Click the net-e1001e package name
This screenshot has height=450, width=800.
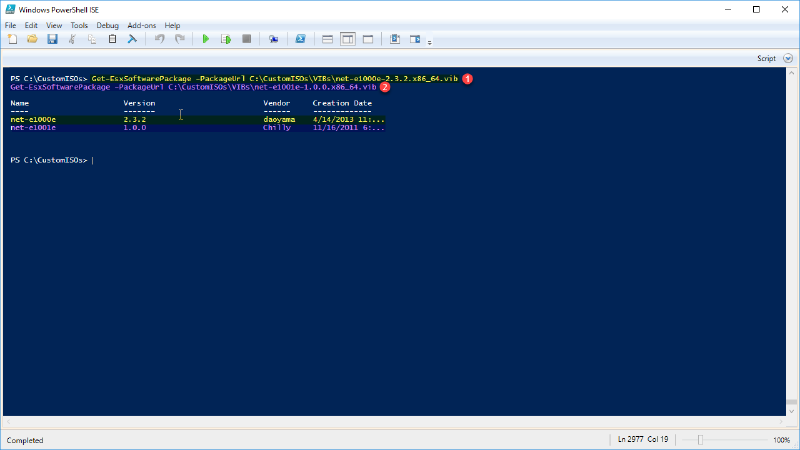pos(33,128)
